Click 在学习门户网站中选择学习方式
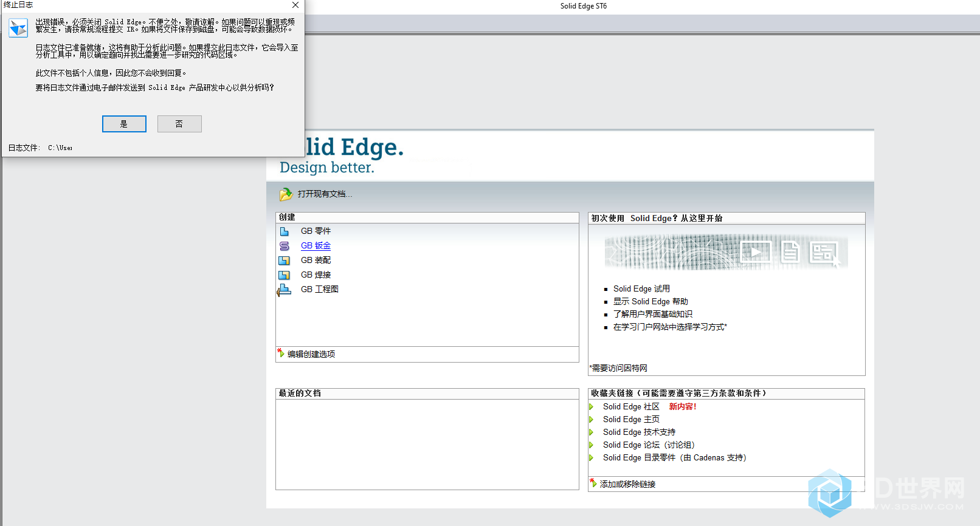This screenshot has width=980, height=526. pyautogui.click(x=670, y=327)
